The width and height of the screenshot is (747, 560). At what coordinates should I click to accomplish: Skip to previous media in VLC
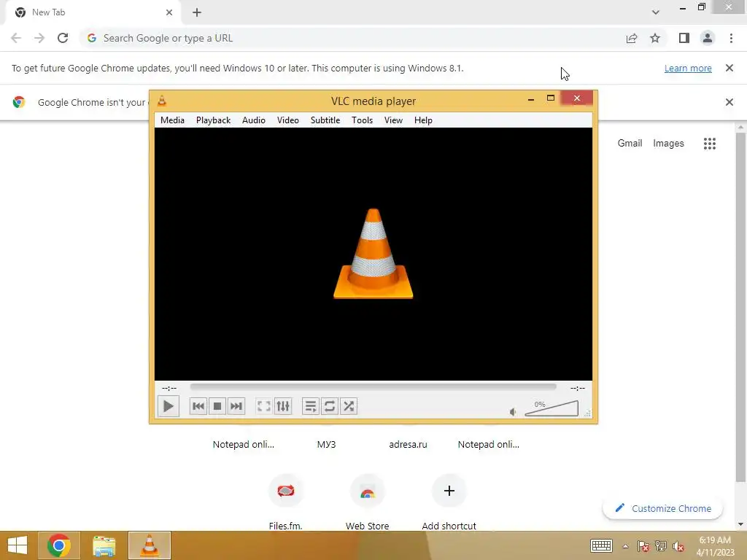pyautogui.click(x=198, y=406)
